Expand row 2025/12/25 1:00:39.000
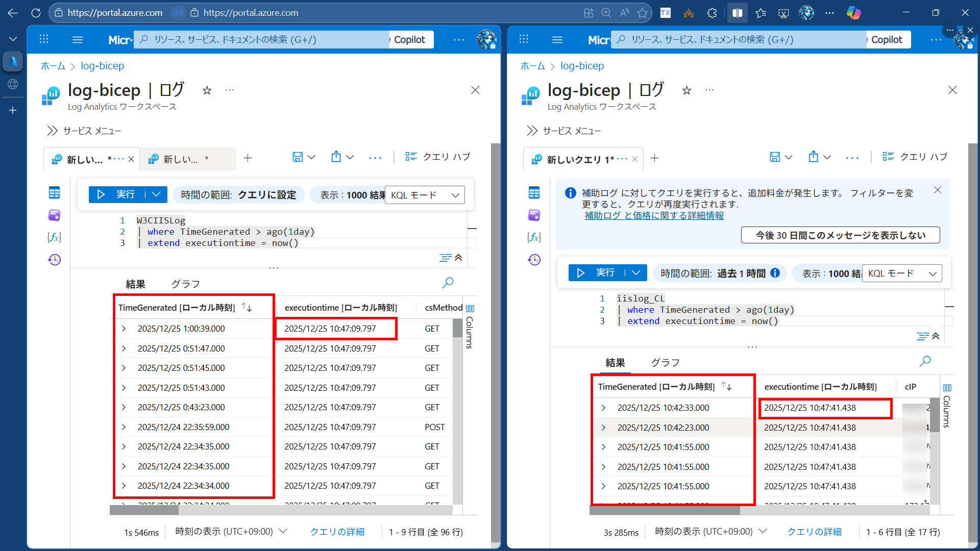Viewport: 980px width, 551px height. [124, 329]
